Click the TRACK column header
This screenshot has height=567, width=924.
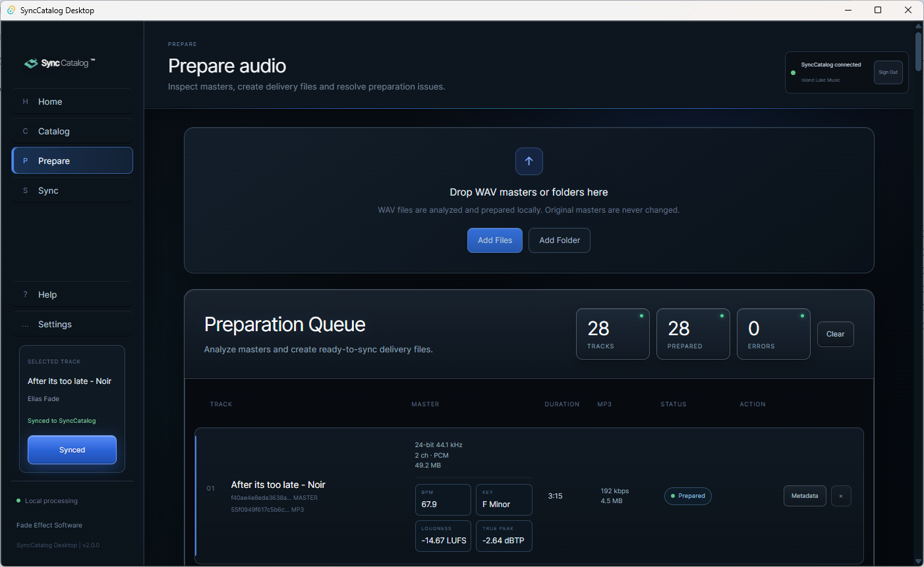pyautogui.click(x=221, y=404)
